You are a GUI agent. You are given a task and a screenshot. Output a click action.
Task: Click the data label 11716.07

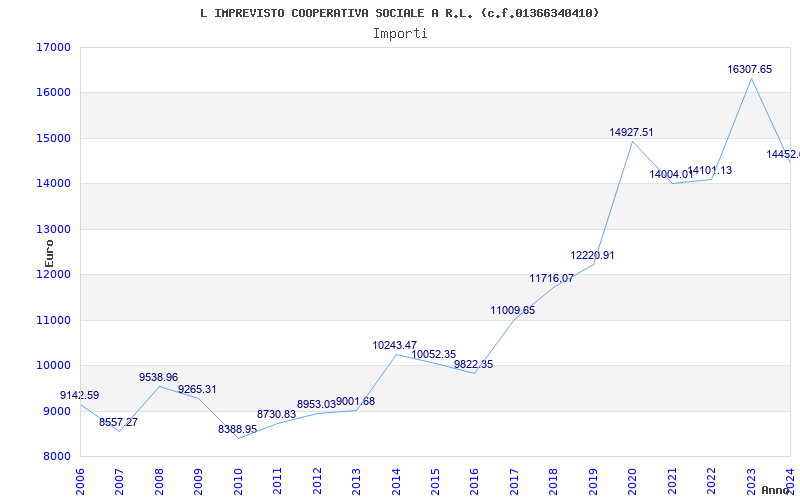tap(552, 279)
